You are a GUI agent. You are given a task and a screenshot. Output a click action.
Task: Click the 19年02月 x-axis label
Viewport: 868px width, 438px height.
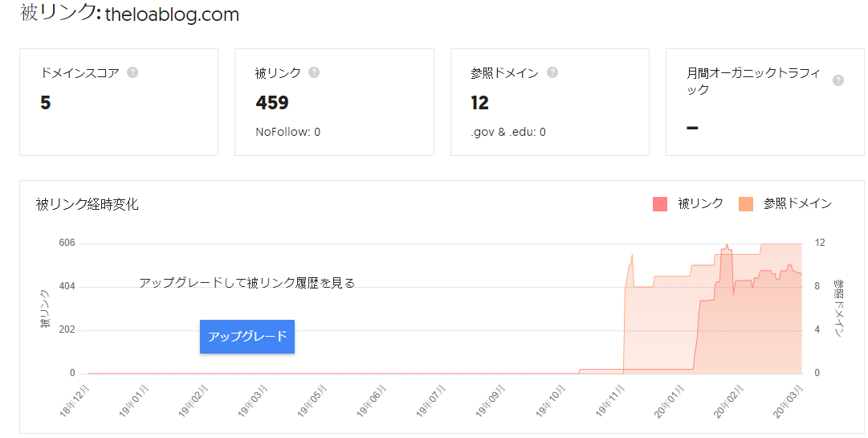pos(194,401)
